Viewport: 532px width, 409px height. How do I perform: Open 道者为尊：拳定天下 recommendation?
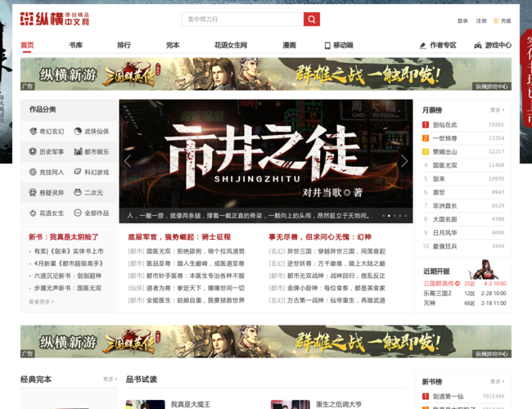point(195,288)
